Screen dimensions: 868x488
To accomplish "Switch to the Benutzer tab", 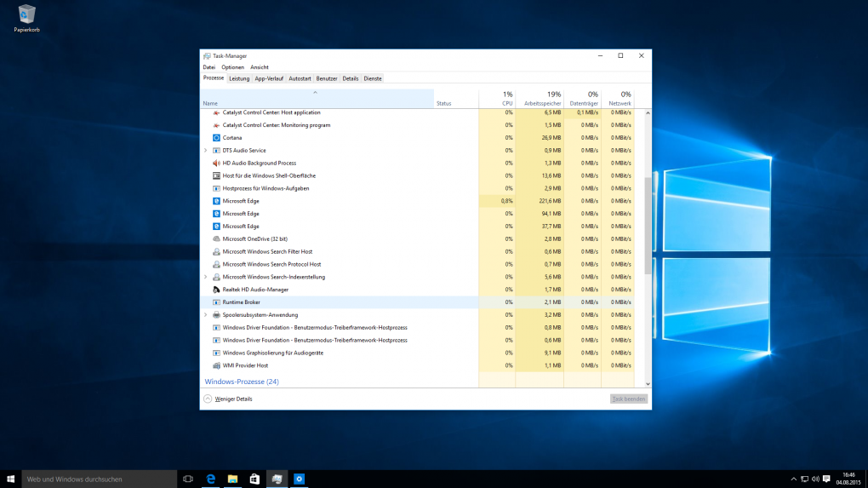I will pyautogui.click(x=327, y=78).
